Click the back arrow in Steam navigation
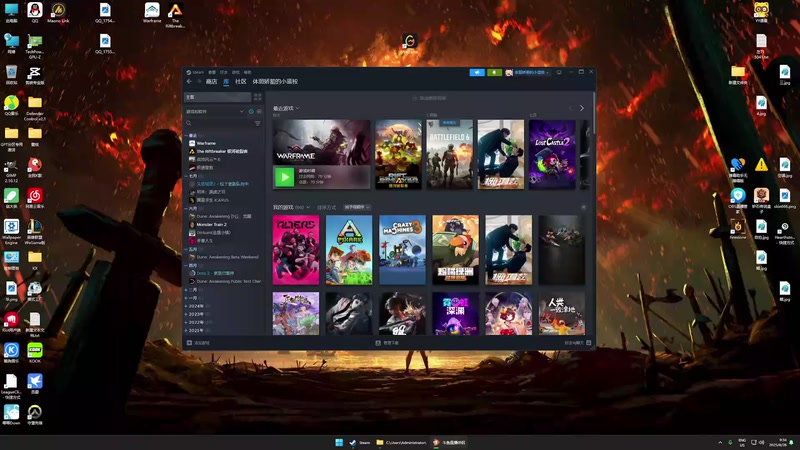This screenshot has width=800, height=450. [x=189, y=82]
